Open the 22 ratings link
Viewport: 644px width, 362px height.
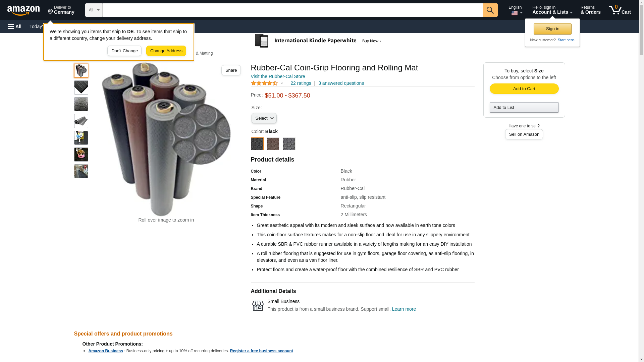click(301, 83)
